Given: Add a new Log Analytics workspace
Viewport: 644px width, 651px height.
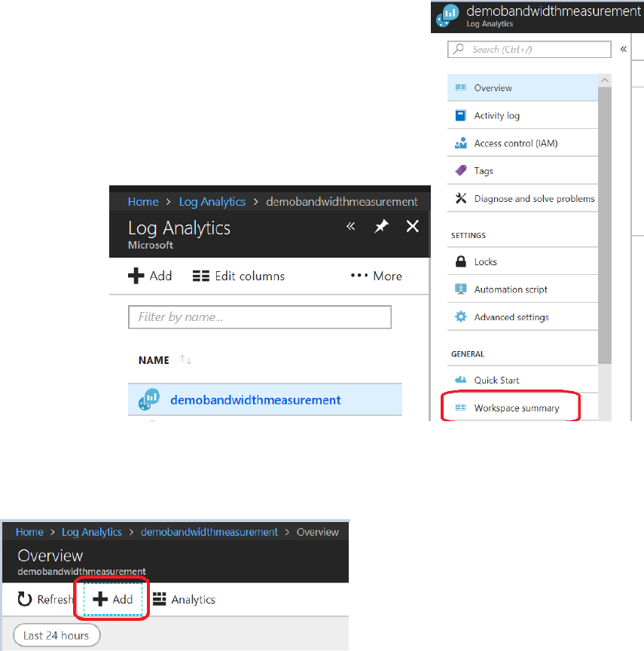Looking at the screenshot, I should point(150,276).
